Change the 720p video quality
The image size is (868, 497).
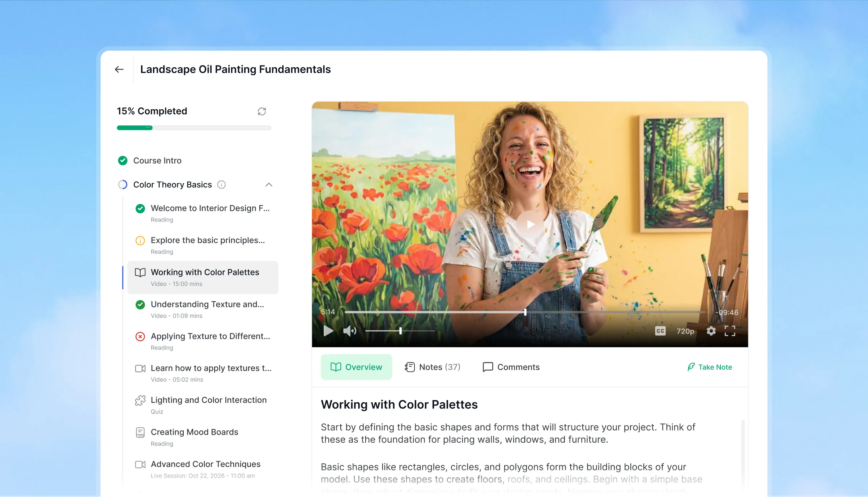pos(685,331)
